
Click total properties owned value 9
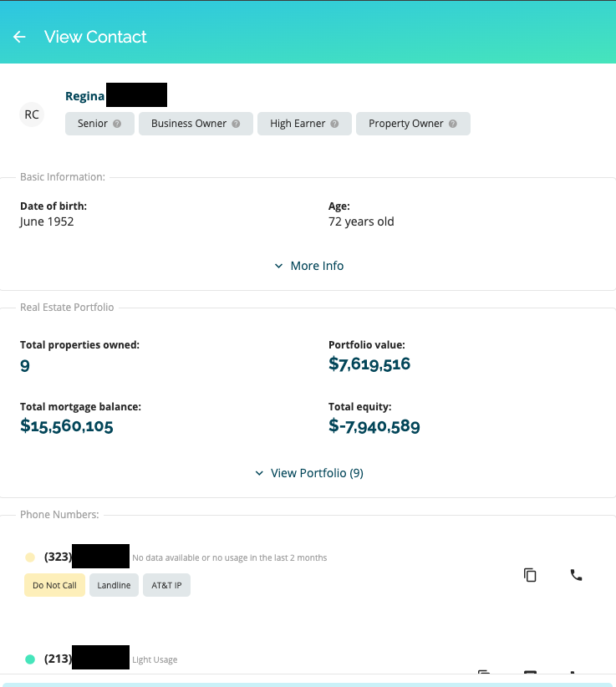click(25, 365)
